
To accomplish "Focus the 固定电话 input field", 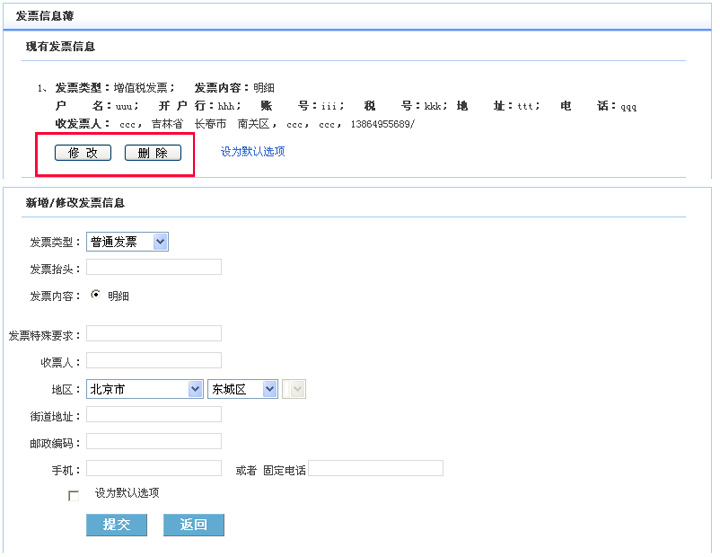I will [x=376, y=468].
